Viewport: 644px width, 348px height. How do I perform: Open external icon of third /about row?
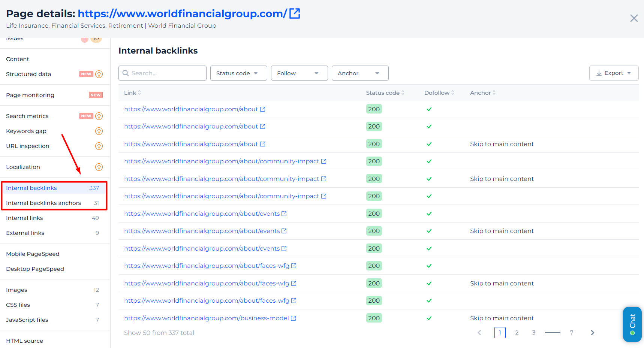263,144
